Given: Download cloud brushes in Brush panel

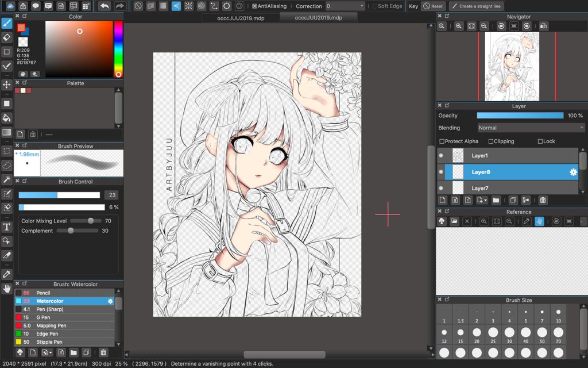Looking at the screenshot, I should [20, 352].
